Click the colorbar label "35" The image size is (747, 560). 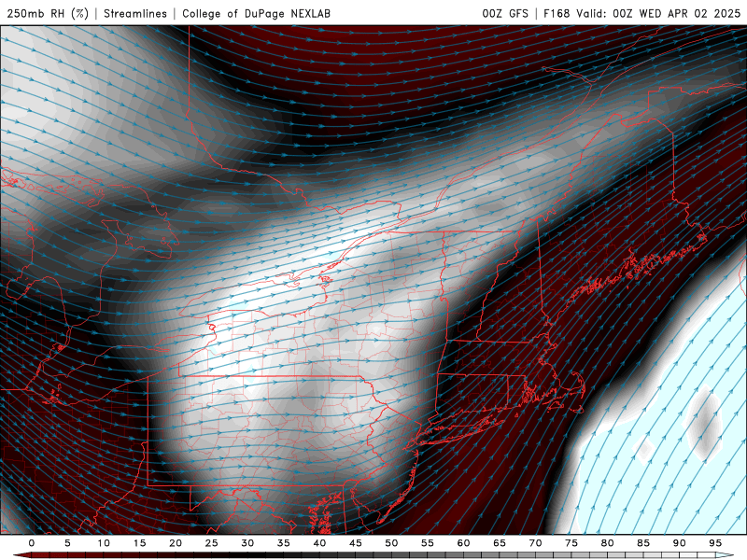[284, 543]
